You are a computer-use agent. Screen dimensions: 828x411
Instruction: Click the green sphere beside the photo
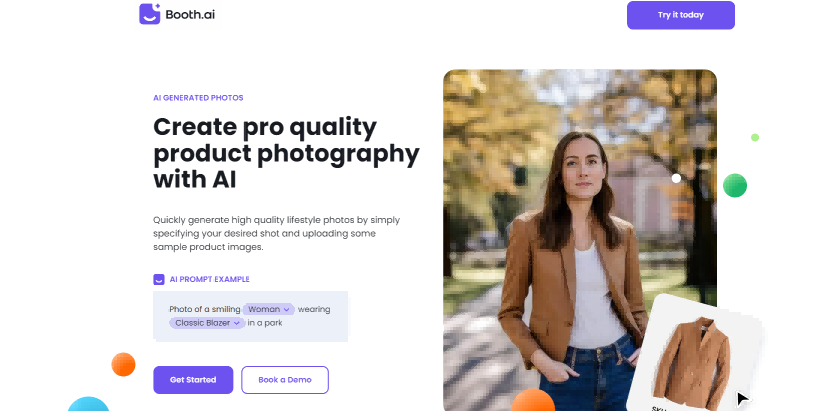[735, 185]
